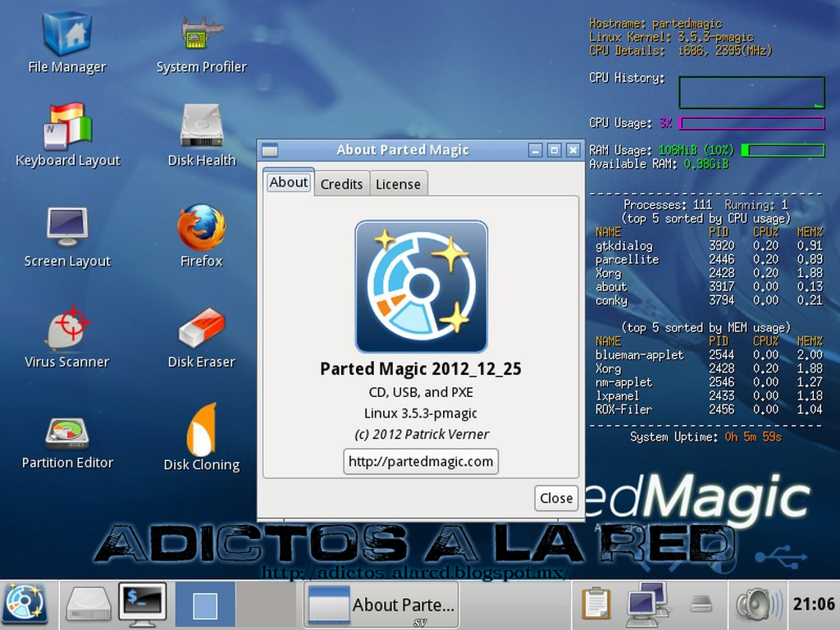Screen dimensions: 840x630
Task: Launch System Profiler from the desktop
Action: point(202,44)
